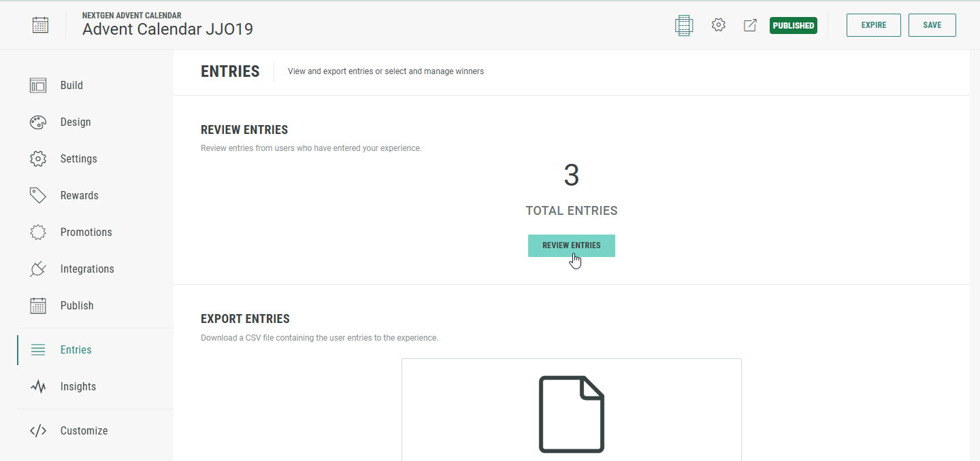Click the Advent Calendar JJO19 title
980x461 pixels.
167,29
